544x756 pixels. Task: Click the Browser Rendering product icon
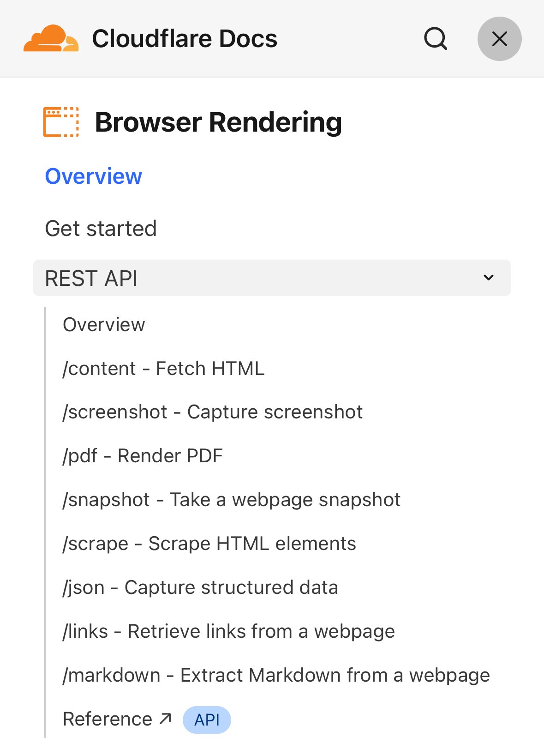pos(61,122)
